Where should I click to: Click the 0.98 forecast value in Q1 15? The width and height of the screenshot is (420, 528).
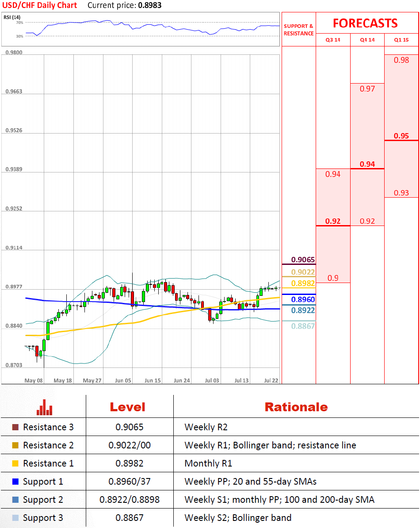[x=401, y=60]
